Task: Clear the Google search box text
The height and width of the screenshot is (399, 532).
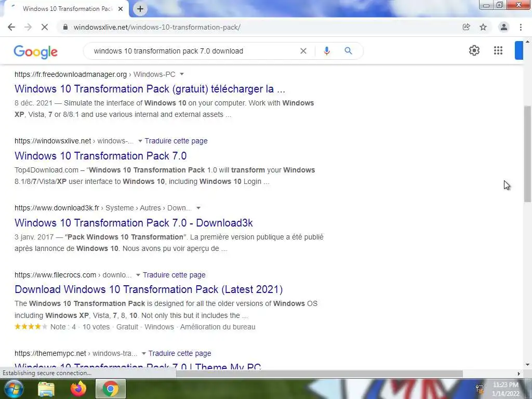Action: [303, 51]
